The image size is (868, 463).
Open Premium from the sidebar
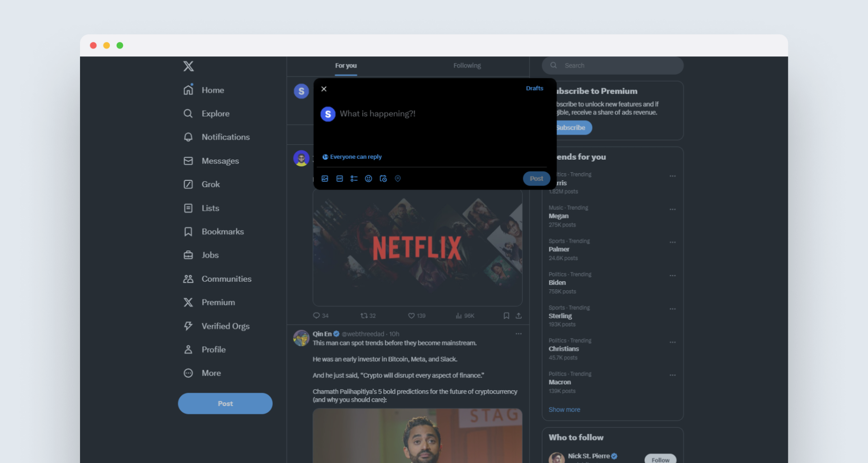(209, 302)
